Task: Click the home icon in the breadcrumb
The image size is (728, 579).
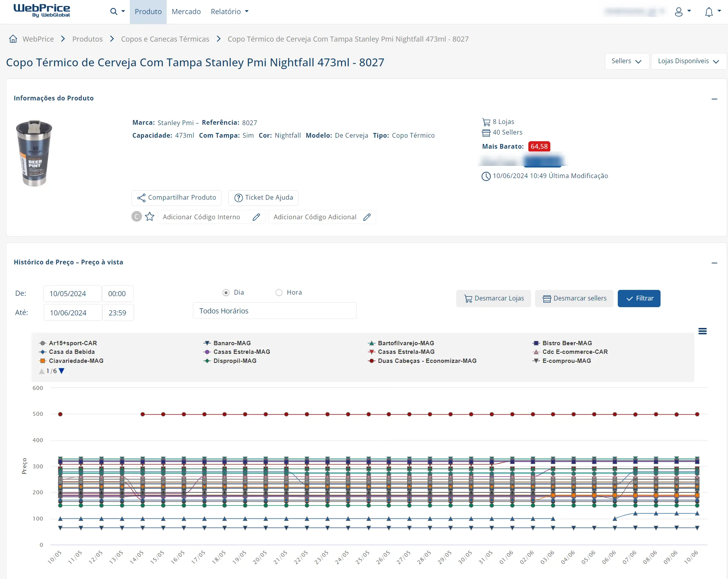Action: pyautogui.click(x=13, y=39)
